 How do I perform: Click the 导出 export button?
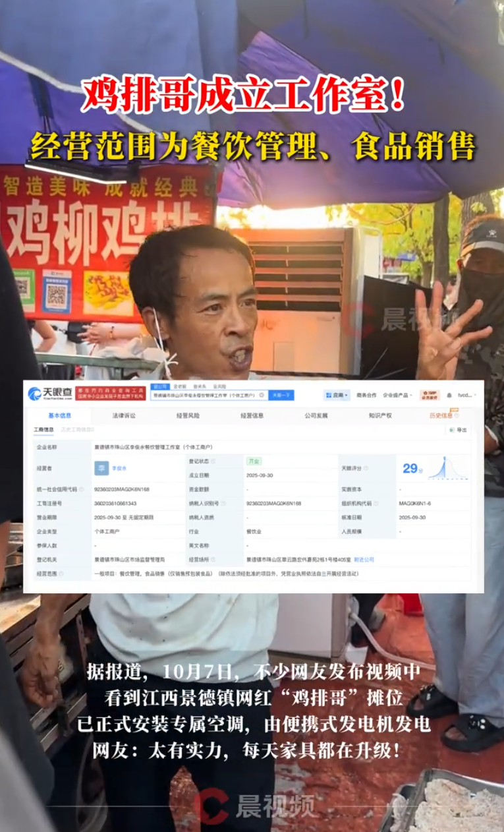click(x=459, y=430)
